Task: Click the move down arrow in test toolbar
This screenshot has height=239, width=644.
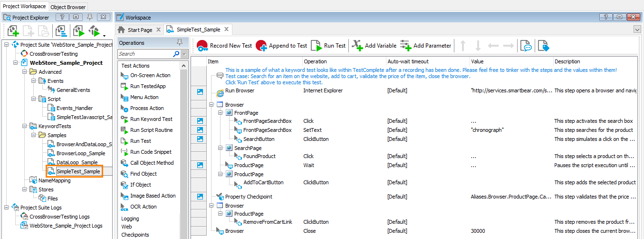Action: click(478, 46)
